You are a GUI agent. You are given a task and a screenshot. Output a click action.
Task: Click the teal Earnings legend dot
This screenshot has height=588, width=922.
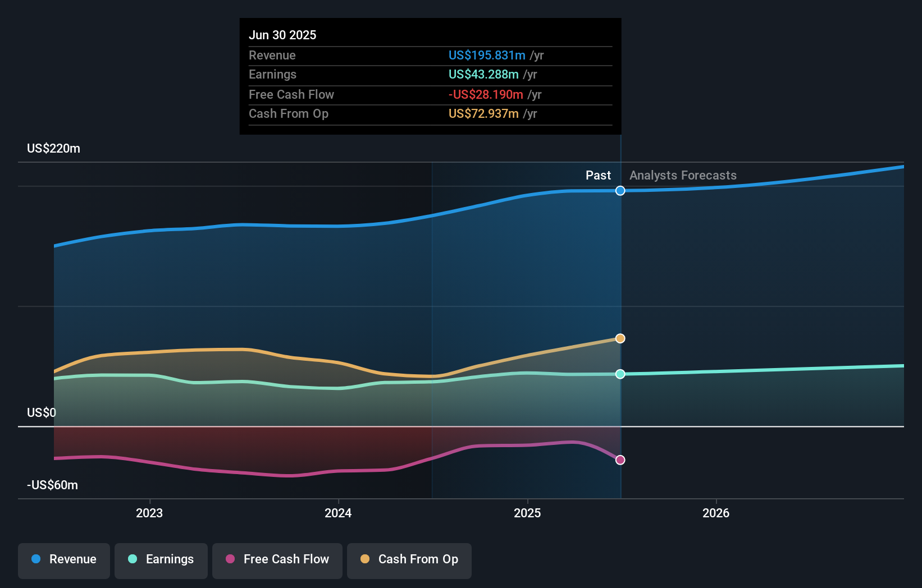tap(131, 559)
